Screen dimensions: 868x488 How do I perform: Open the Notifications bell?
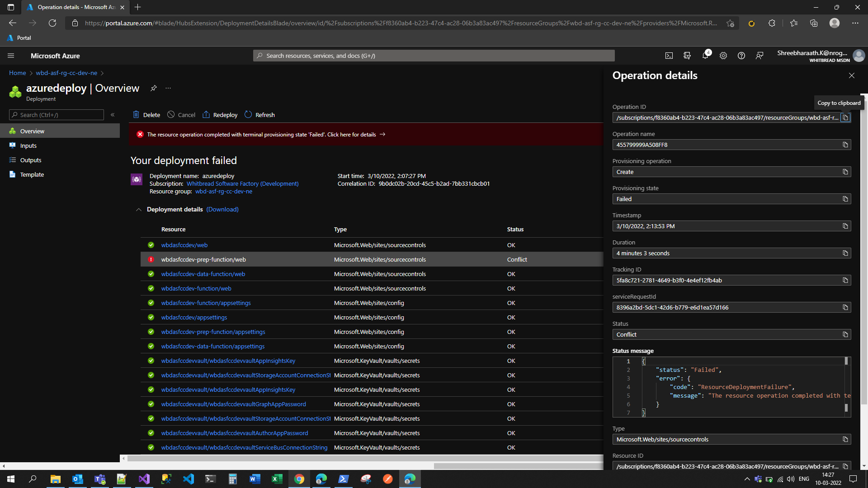[x=705, y=56]
